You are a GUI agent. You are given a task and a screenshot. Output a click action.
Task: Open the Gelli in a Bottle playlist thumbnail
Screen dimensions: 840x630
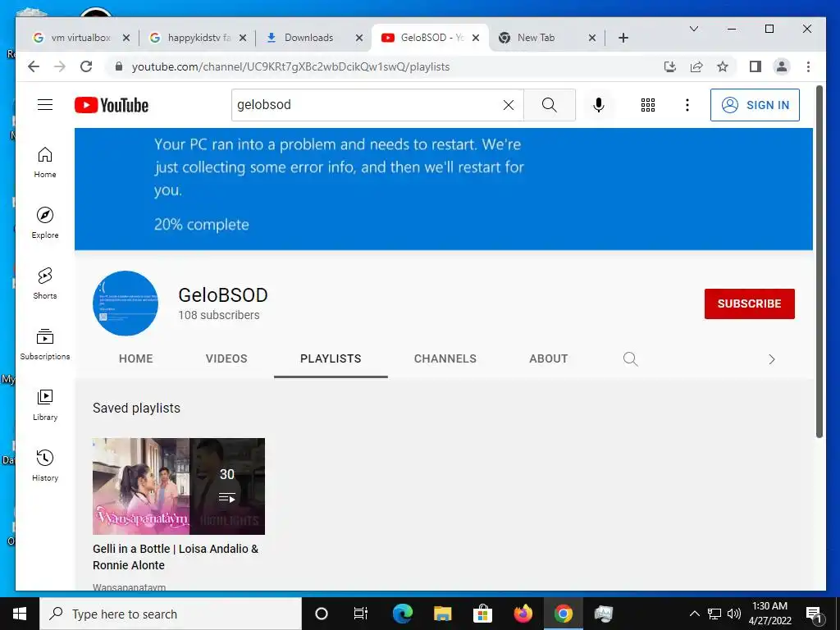coord(178,486)
